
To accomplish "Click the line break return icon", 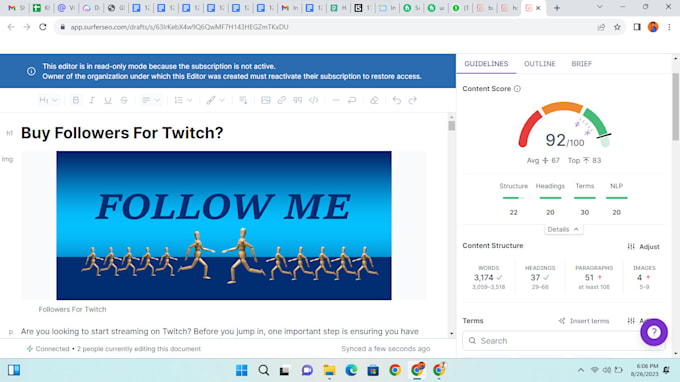I will click(x=352, y=100).
